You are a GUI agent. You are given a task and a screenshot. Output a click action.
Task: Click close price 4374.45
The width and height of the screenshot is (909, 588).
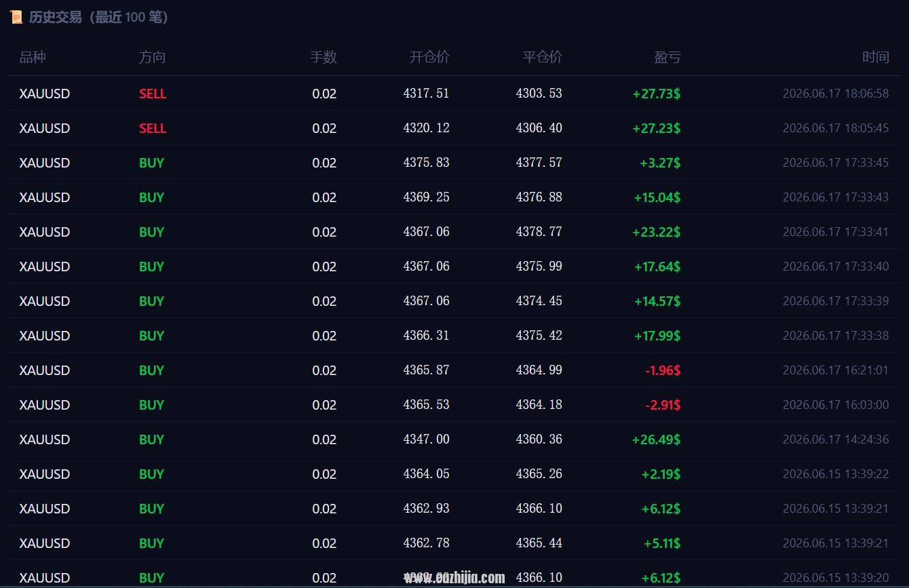pyautogui.click(x=539, y=301)
